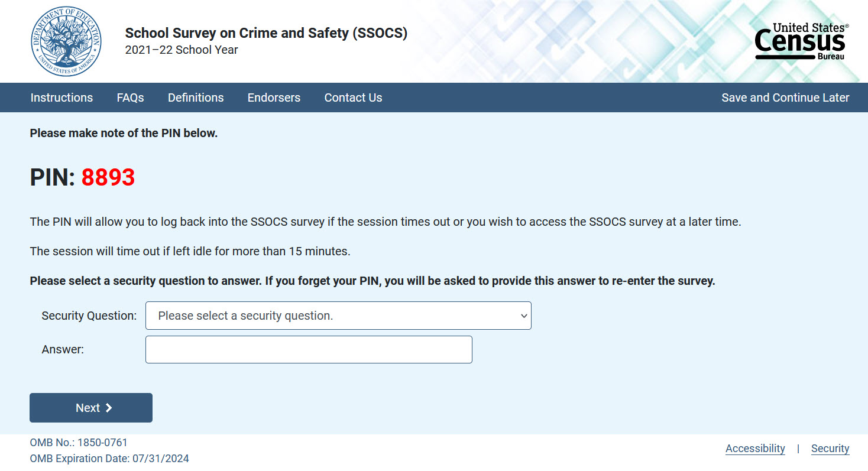Open the Definitions navigation item

pos(196,98)
